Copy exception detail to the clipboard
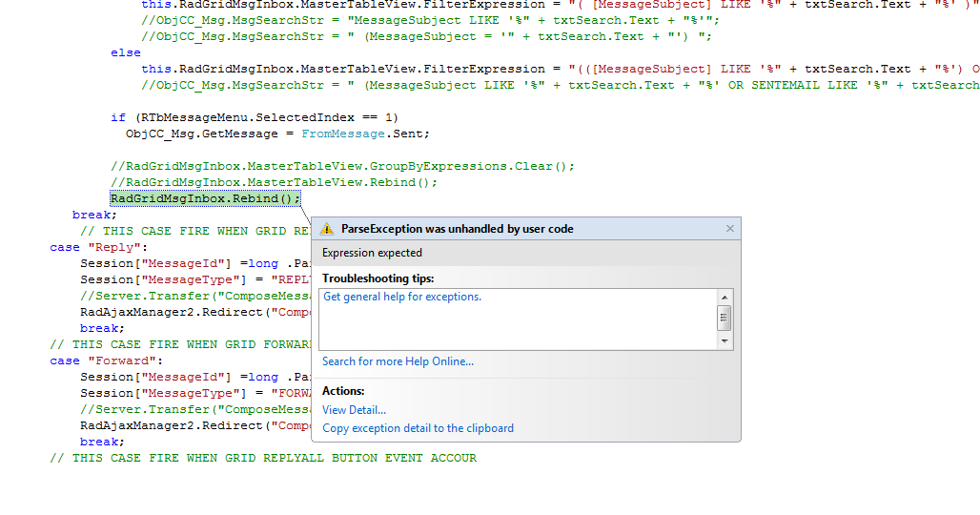This screenshot has height=515, width=980. pos(418,428)
